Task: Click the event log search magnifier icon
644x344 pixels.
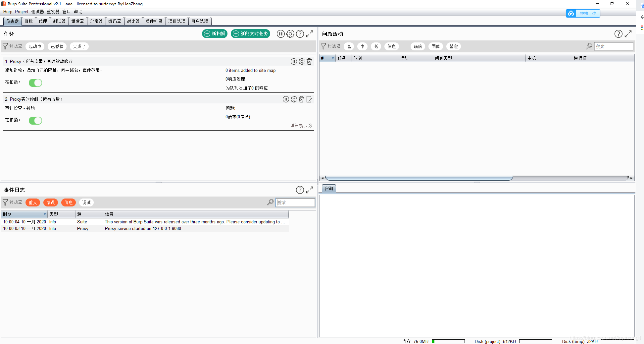Action: coord(271,202)
